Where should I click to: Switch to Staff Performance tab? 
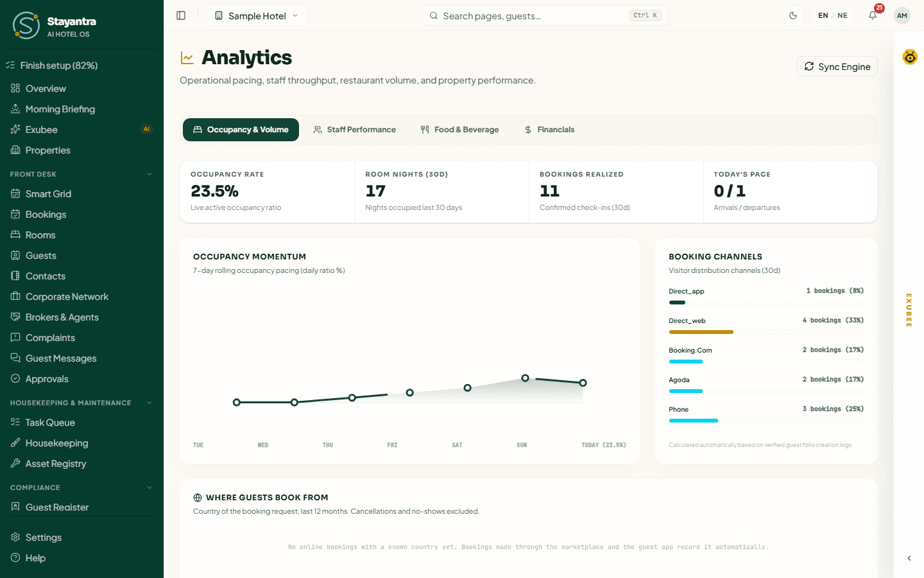[354, 130]
